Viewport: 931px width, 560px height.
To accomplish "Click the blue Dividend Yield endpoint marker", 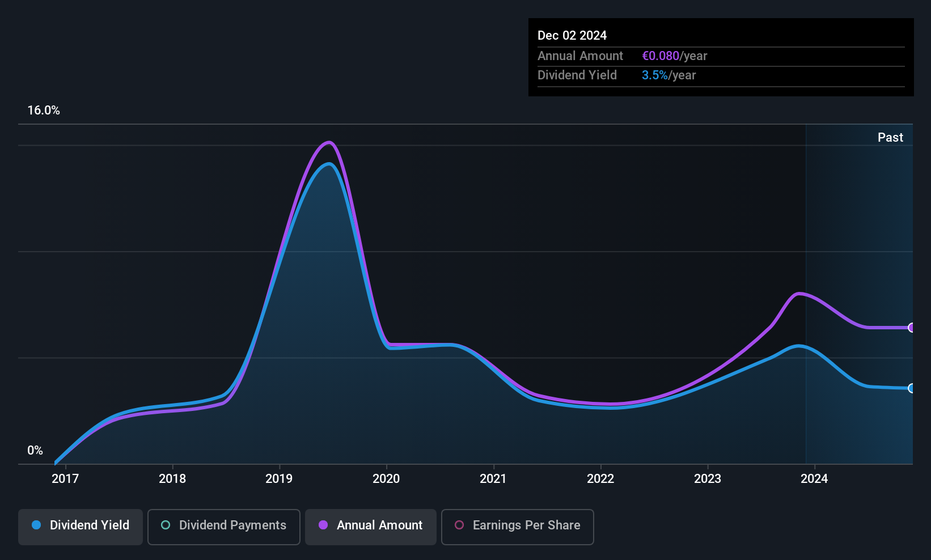I will [911, 388].
